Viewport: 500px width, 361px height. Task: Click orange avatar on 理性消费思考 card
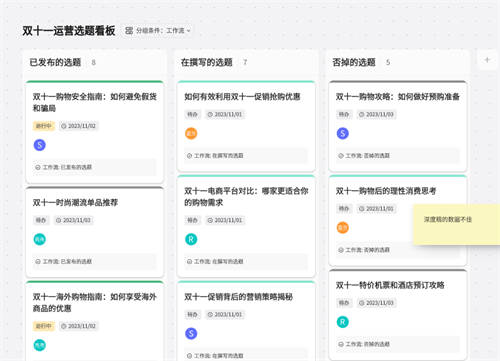tap(343, 228)
